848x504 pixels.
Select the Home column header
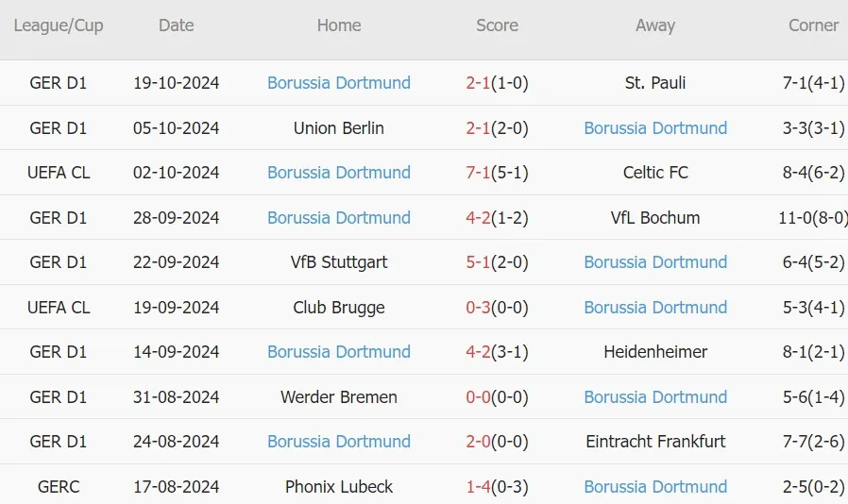[339, 25]
